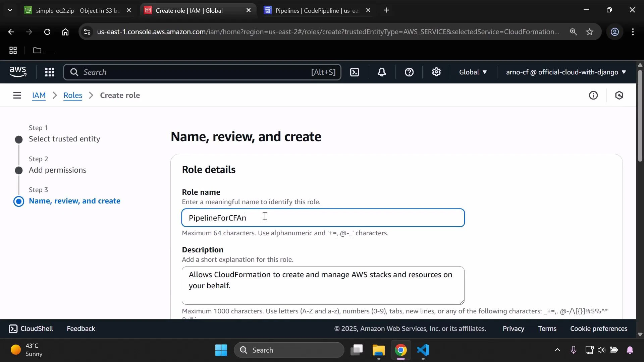Open AWS help with the question mark icon
Image resolution: width=644 pixels, height=362 pixels.
coord(409,72)
